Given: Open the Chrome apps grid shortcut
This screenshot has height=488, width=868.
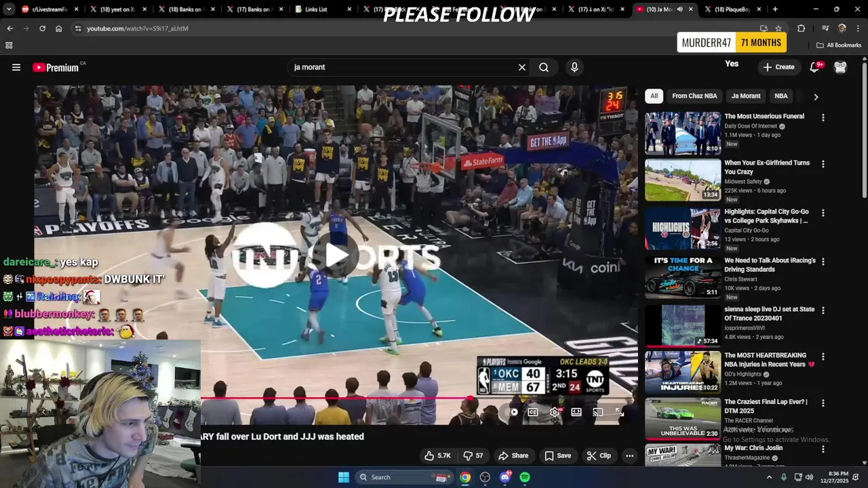Looking at the screenshot, I should (9, 45).
